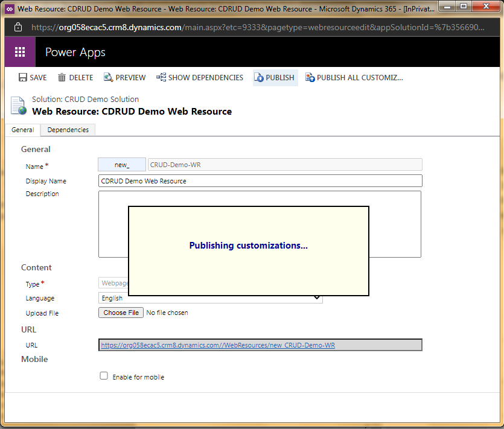Image resolution: width=504 pixels, height=429 pixels.
Task: Click the lock icon in address bar
Action: point(18,27)
